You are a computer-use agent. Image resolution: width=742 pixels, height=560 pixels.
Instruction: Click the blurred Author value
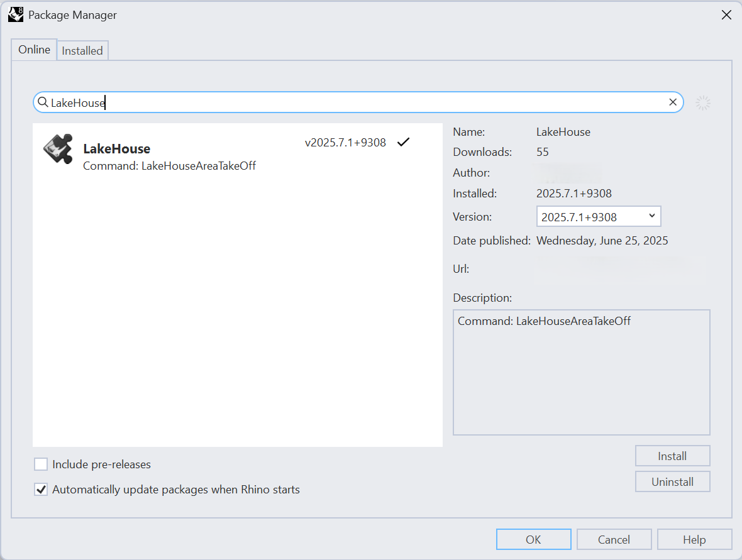(x=569, y=173)
